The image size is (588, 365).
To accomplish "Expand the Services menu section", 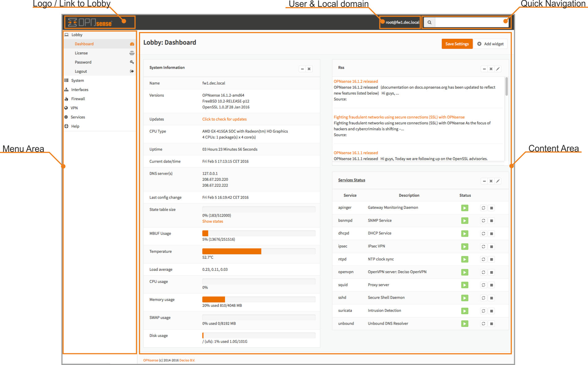I will pos(100,117).
